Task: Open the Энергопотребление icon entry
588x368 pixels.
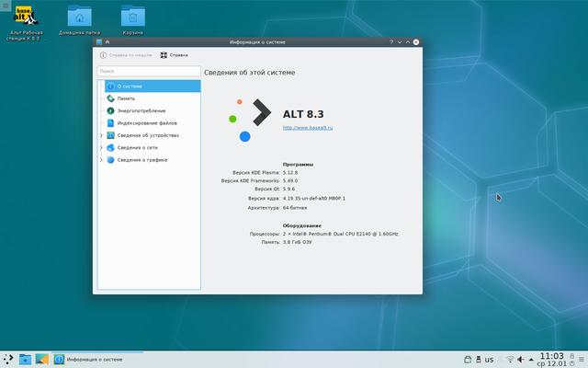Action: (110, 110)
